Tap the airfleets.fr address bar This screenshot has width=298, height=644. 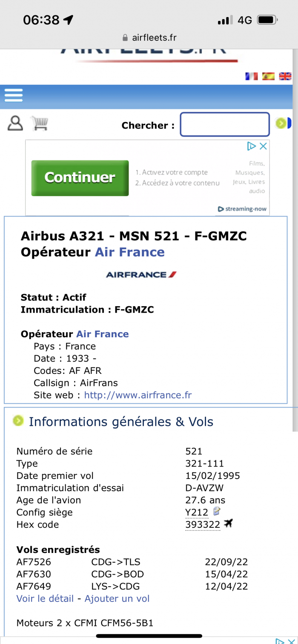(x=149, y=37)
